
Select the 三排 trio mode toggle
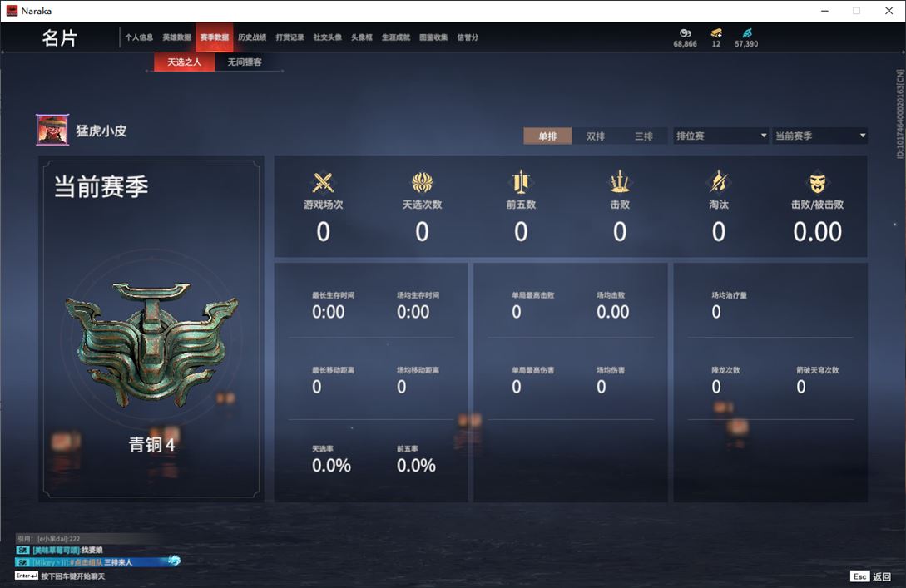click(644, 136)
